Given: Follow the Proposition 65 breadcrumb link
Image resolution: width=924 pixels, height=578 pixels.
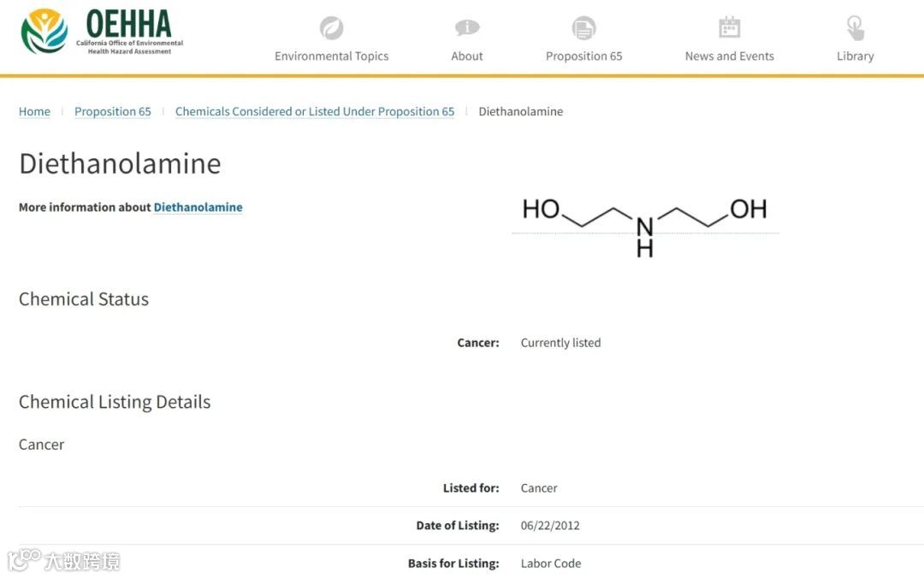Looking at the screenshot, I should coord(113,111).
